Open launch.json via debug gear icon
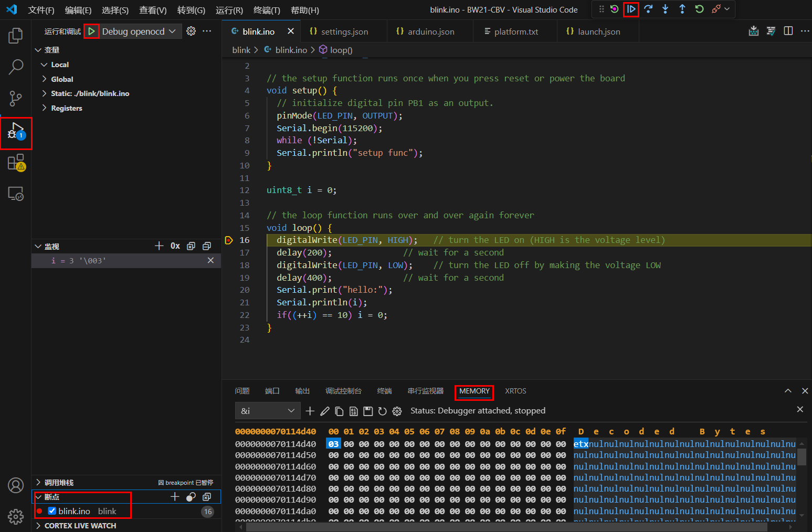The height and width of the screenshot is (532, 812). [191, 31]
